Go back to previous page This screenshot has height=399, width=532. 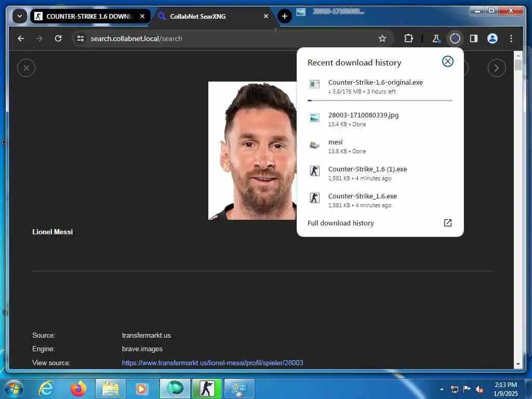21,38
